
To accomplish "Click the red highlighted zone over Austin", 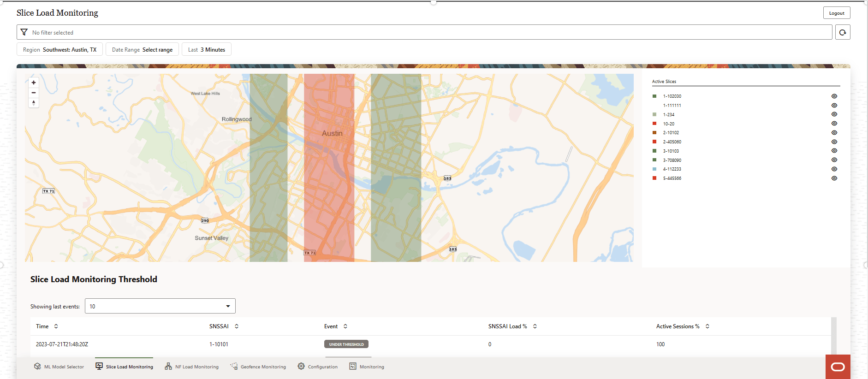I will pyautogui.click(x=329, y=168).
